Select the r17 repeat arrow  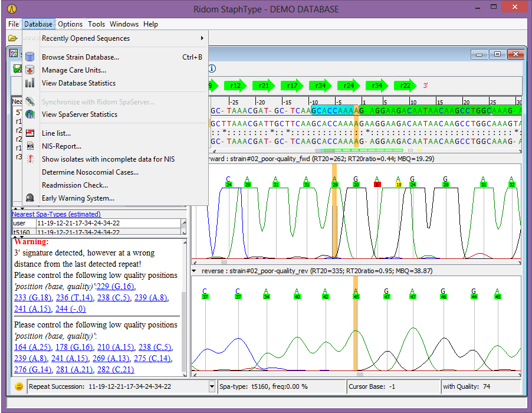tap(293, 86)
